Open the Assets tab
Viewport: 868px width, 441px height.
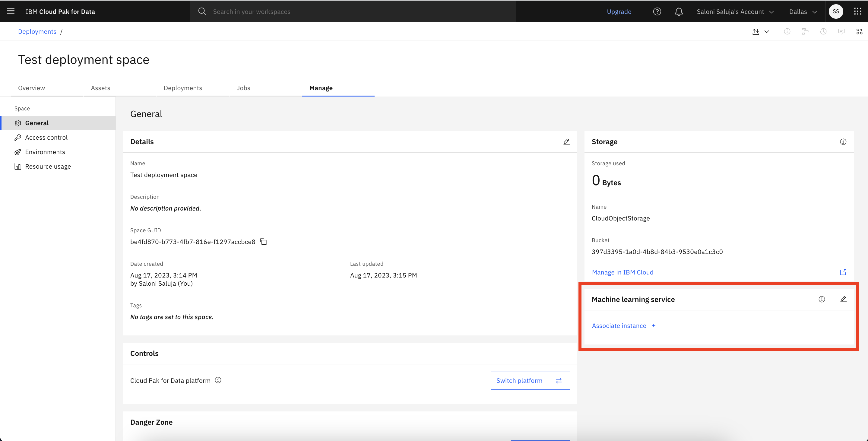pos(100,88)
